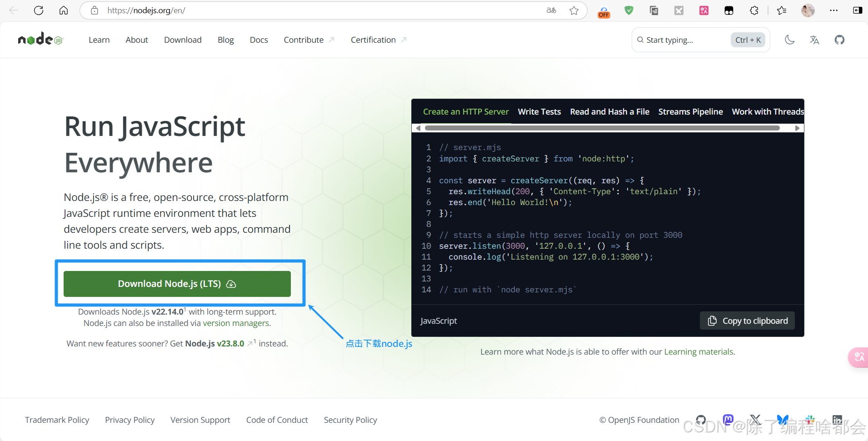Viewport: 868px width, 441px height.
Task: Switch to the Streams Pipeline tab
Action: (x=691, y=112)
